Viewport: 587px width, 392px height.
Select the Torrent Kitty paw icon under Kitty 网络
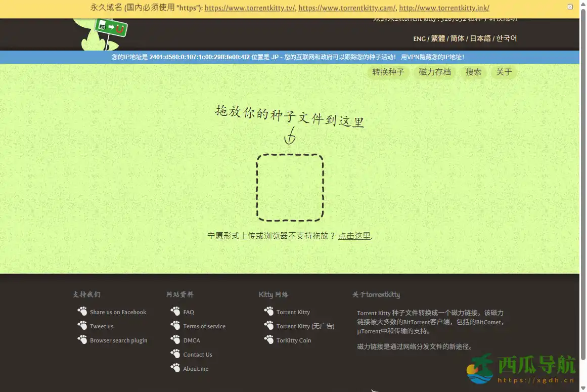click(x=269, y=311)
